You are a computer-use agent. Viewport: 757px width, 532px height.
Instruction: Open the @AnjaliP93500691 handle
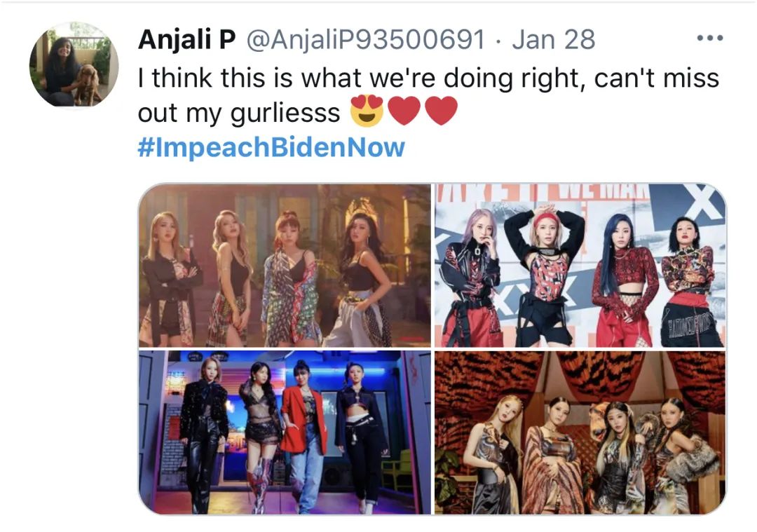point(365,39)
